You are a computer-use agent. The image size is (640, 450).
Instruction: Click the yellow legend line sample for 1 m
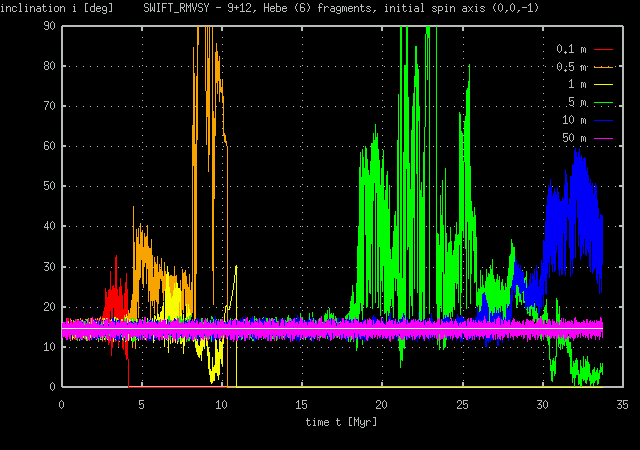coord(603,85)
